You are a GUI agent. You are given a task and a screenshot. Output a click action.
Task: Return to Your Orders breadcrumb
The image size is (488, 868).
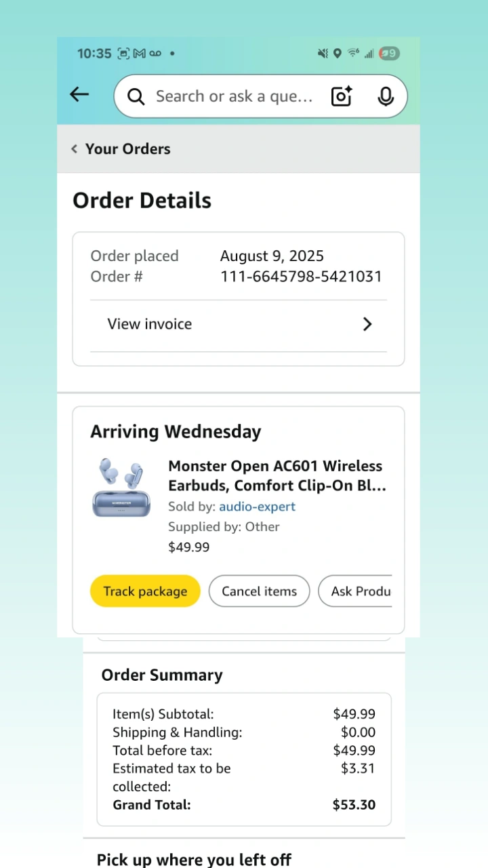[128, 149]
